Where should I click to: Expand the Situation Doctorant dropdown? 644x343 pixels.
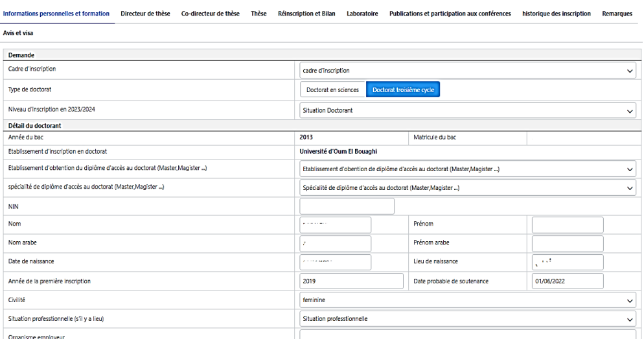468,111
